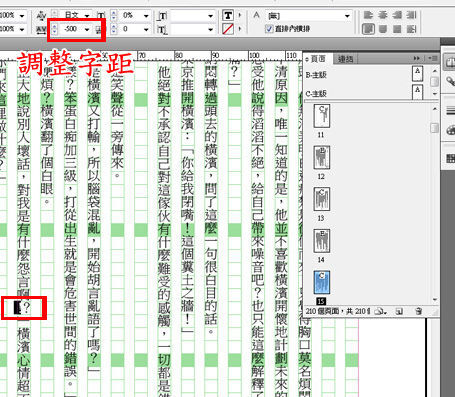Apply the third bottom-row justify button
This screenshot has width=455, height=397.
(x=397, y=29)
